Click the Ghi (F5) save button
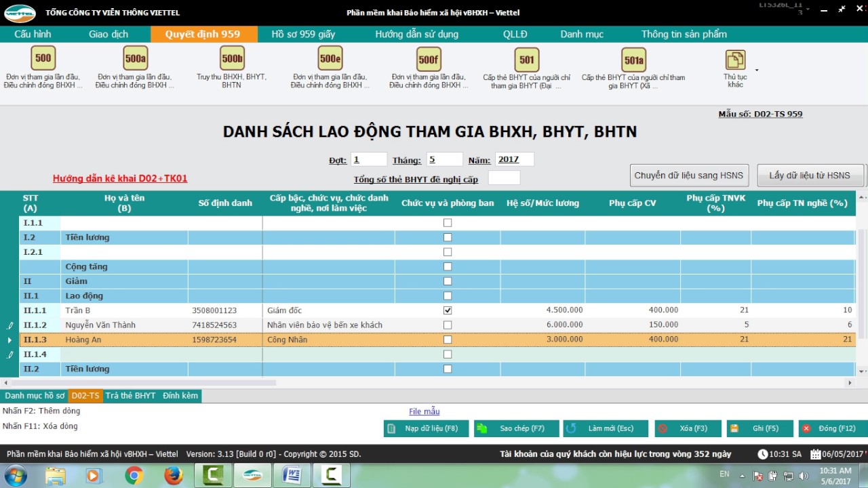The width and height of the screenshot is (868, 488). [759, 428]
